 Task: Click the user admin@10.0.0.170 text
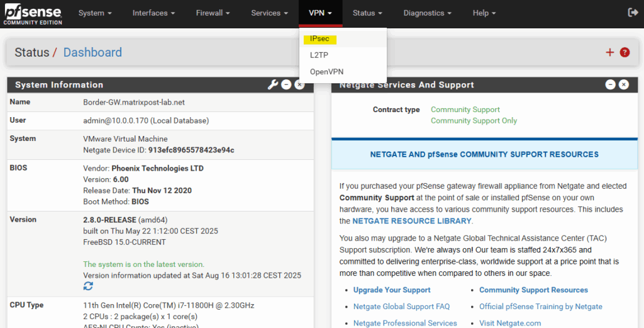tap(146, 120)
